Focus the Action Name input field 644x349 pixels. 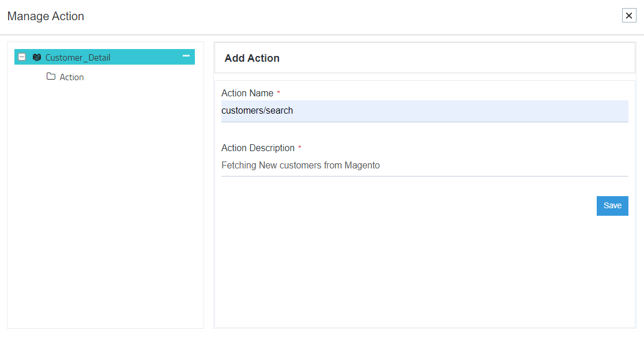(x=424, y=111)
